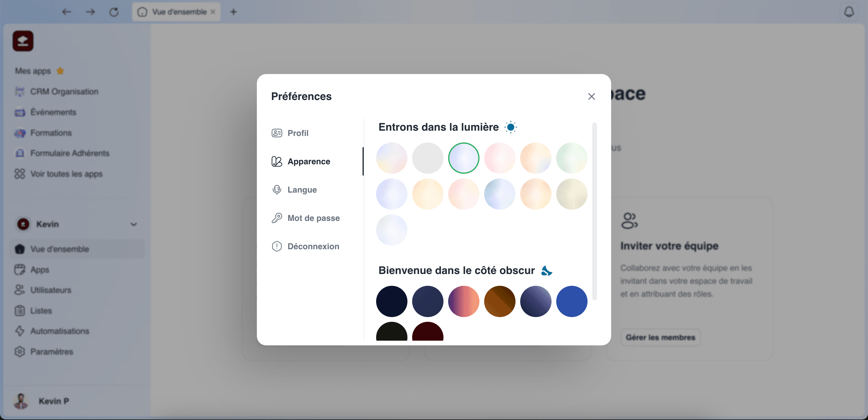Go to Vue d'ensemble in sidebar
The height and width of the screenshot is (420, 868).
click(x=77, y=249)
